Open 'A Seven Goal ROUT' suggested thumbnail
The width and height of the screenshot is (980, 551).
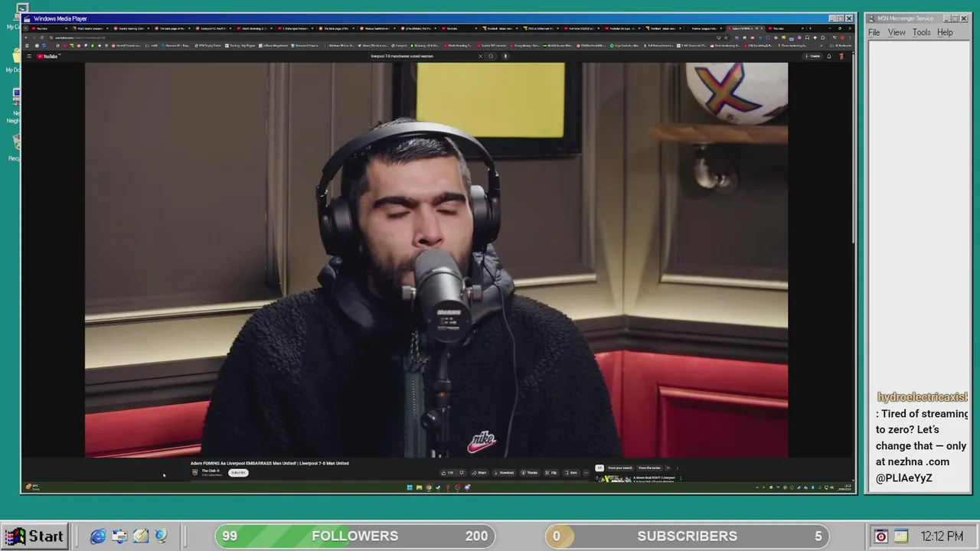614,479
